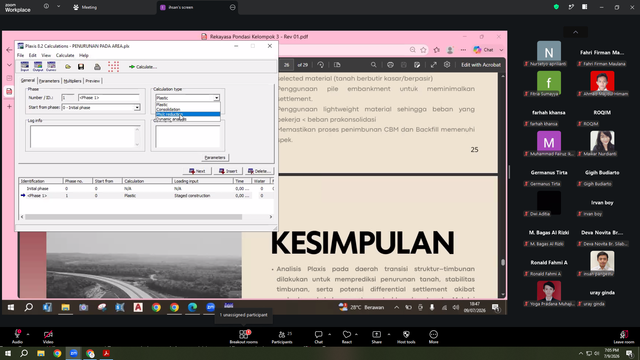Toggle Zoom Audio microphone

17,336
